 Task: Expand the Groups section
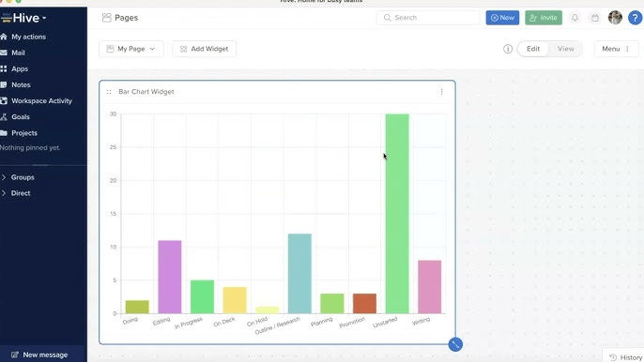pyautogui.click(x=23, y=177)
